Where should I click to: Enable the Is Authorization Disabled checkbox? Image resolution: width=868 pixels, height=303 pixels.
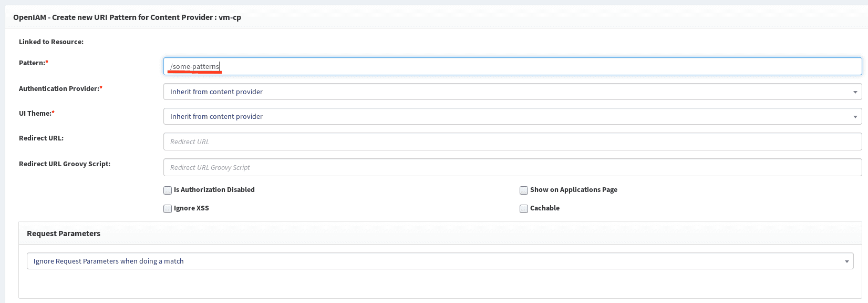pyautogui.click(x=168, y=190)
